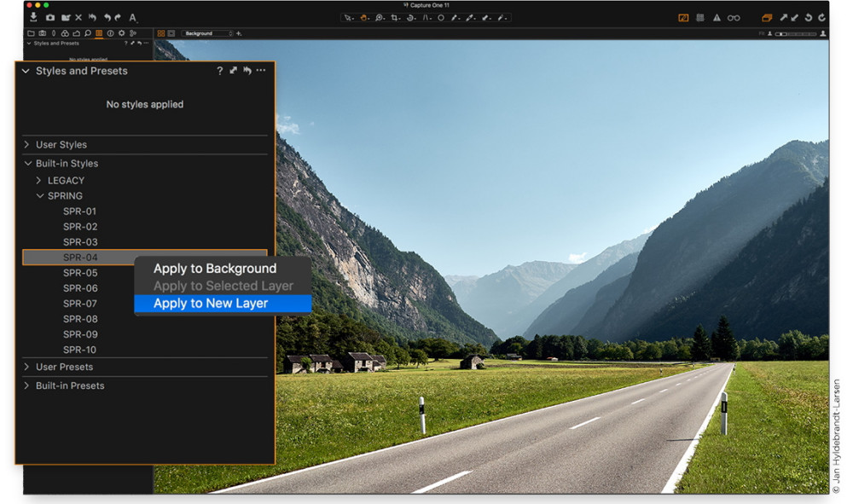Screen dimensions: 853x504
Task: Toggle the orange grid browser view
Action: tap(161, 33)
